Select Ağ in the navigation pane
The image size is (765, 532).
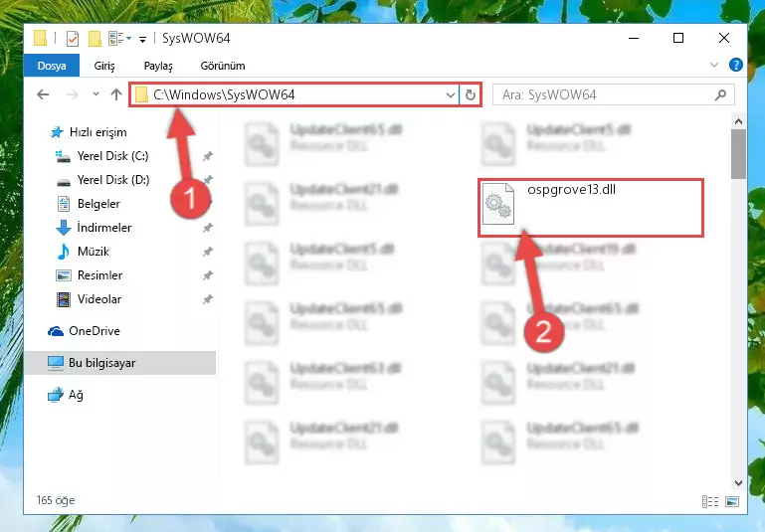(76, 395)
